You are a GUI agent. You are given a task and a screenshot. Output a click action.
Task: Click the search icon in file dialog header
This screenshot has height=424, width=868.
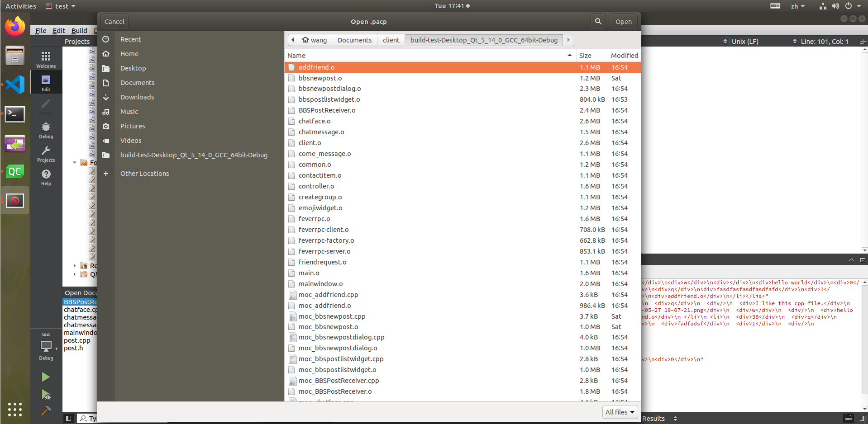click(x=598, y=21)
